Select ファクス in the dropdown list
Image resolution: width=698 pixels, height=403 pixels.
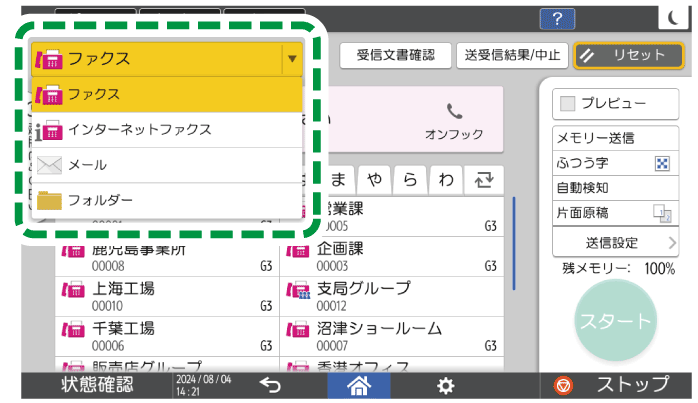click(167, 94)
